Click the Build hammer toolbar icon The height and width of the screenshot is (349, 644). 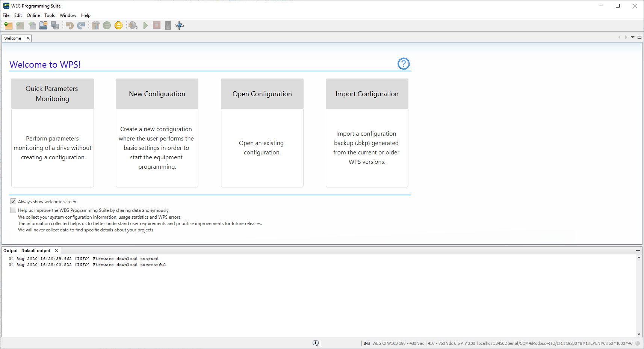[95, 25]
